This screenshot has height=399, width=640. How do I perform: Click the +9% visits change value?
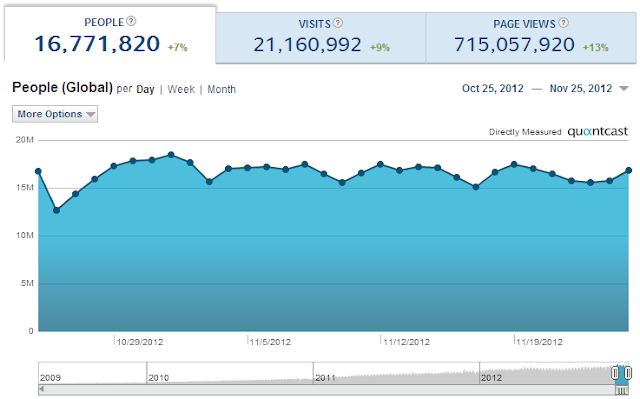pos(380,47)
